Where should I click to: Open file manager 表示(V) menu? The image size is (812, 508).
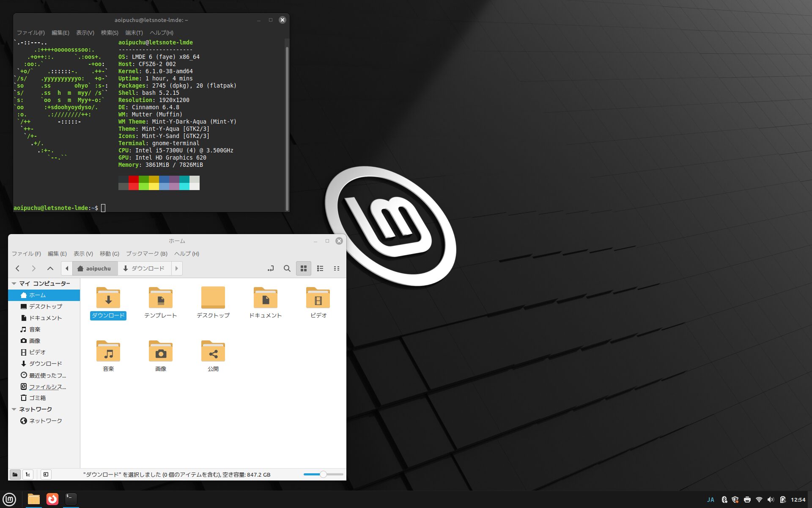[x=83, y=254]
